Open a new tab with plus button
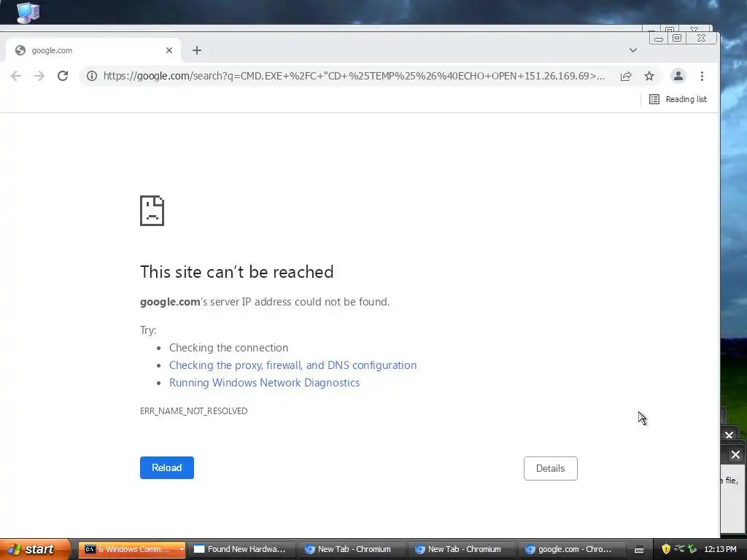 197,50
